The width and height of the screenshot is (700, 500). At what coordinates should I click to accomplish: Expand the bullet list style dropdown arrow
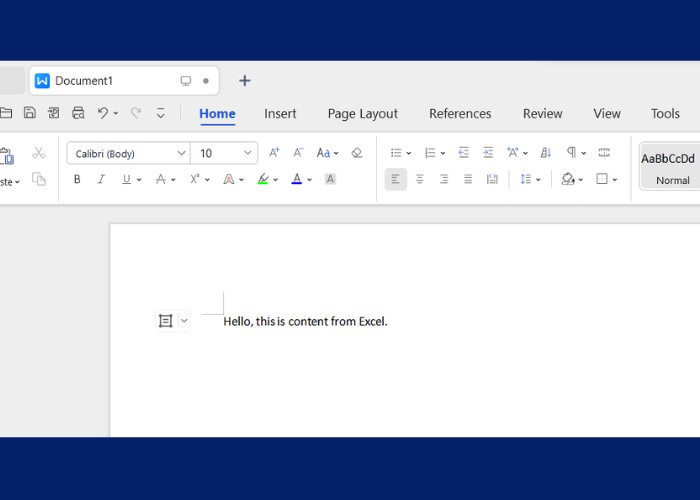[408, 153]
